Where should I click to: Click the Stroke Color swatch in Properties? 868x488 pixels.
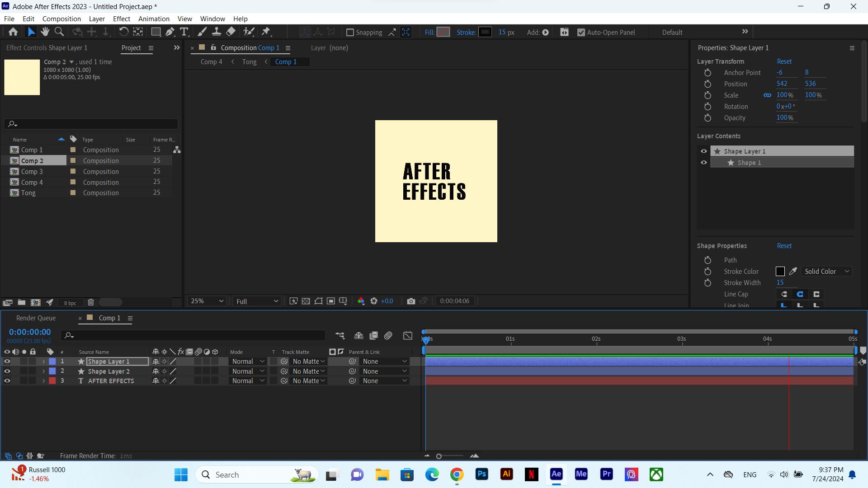[780, 272]
